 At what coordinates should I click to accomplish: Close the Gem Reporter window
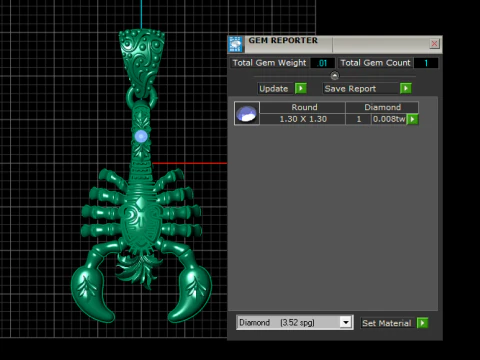[434, 44]
